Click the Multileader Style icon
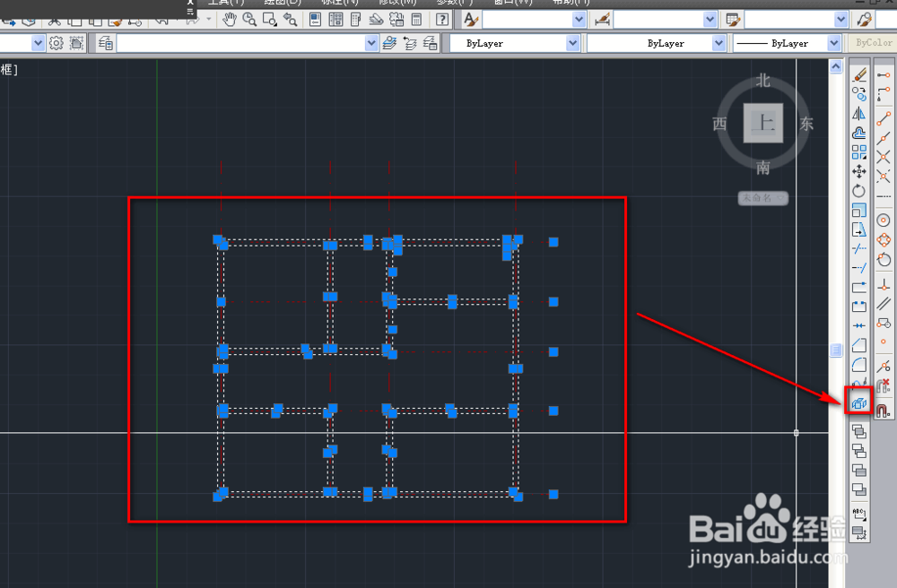The image size is (897, 588). pyautogui.click(x=864, y=20)
